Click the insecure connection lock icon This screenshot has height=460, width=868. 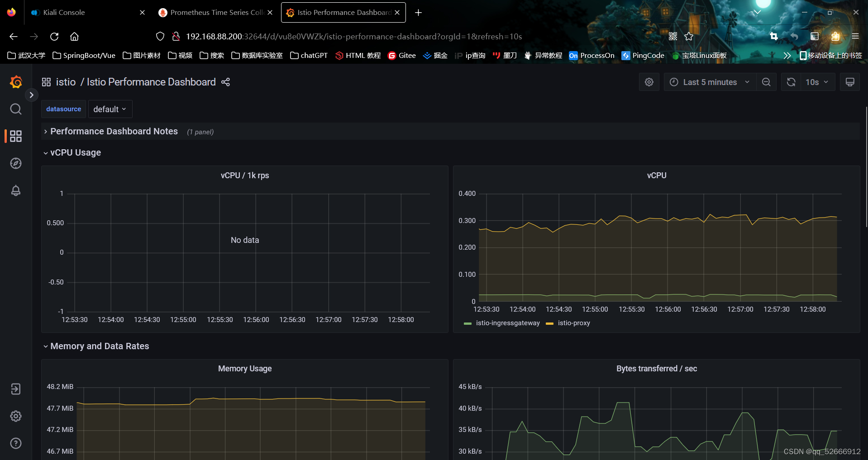tap(176, 36)
